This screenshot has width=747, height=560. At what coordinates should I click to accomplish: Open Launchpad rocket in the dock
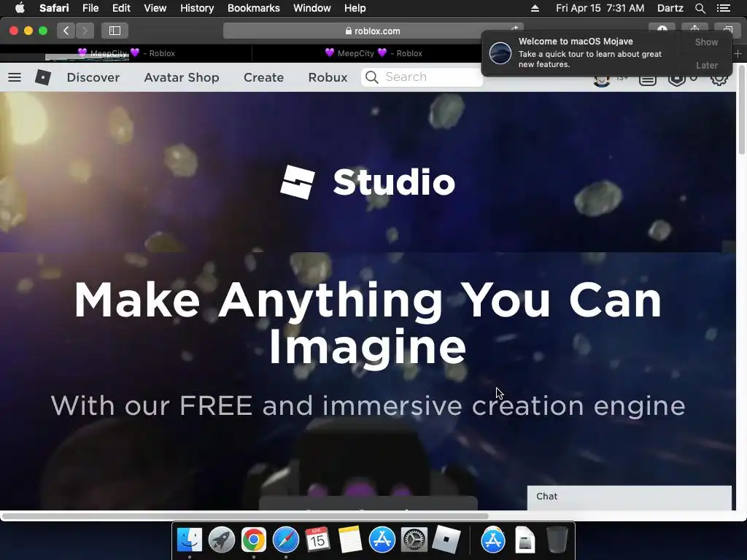tap(222, 540)
